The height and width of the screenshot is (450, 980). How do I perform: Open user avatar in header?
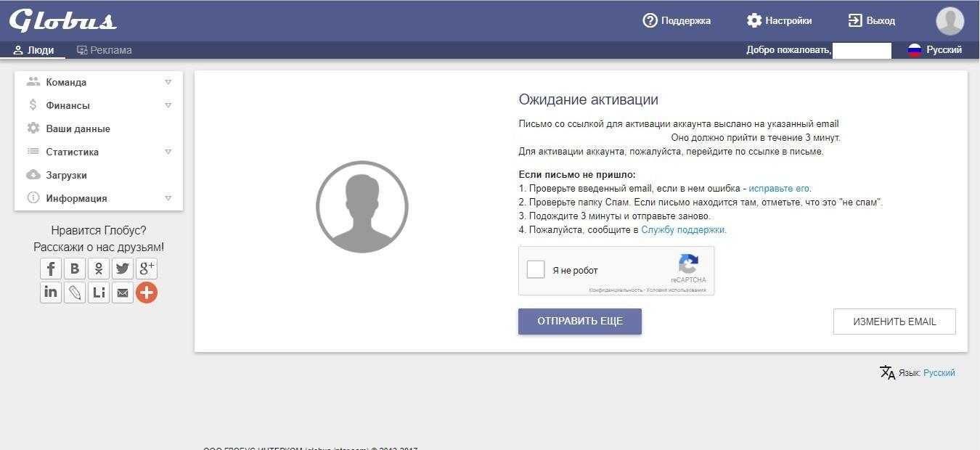950,21
